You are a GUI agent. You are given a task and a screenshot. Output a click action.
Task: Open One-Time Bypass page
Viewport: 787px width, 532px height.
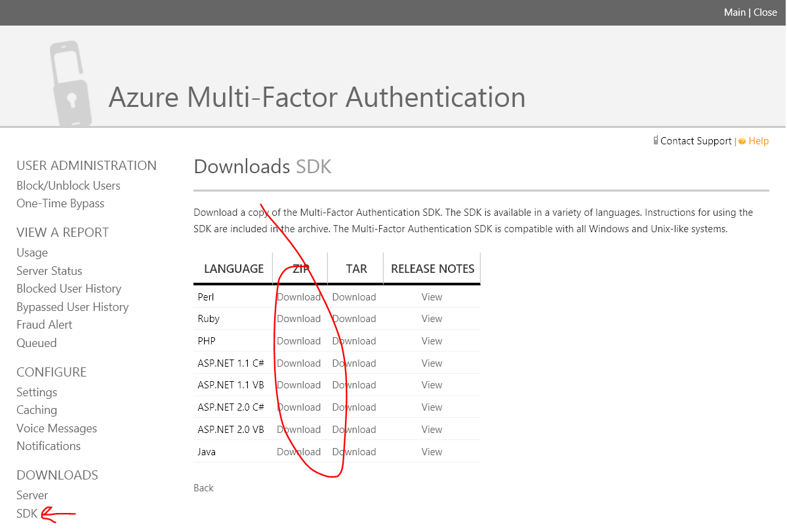tap(60, 203)
